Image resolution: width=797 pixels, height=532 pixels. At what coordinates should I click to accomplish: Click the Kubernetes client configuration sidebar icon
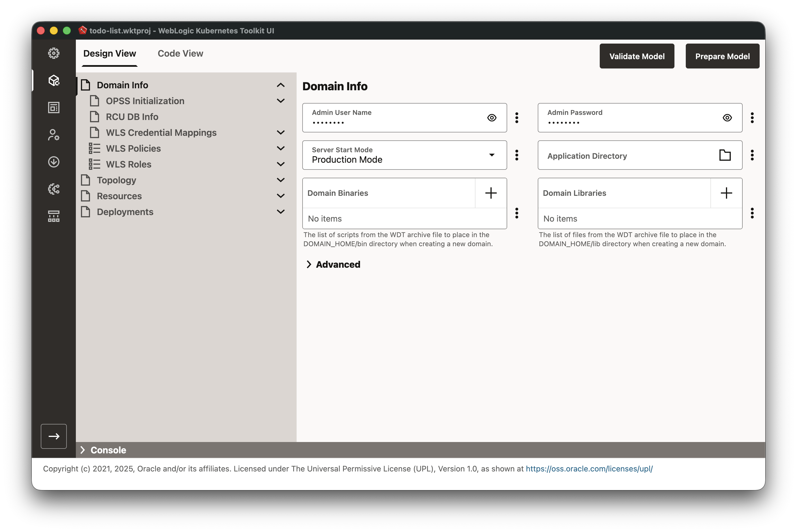click(53, 135)
